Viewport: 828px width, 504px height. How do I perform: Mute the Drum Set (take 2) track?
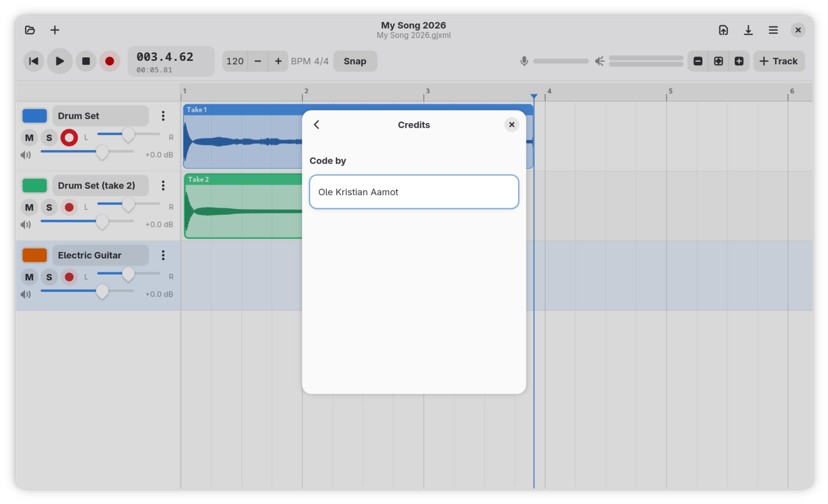[x=29, y=207]
